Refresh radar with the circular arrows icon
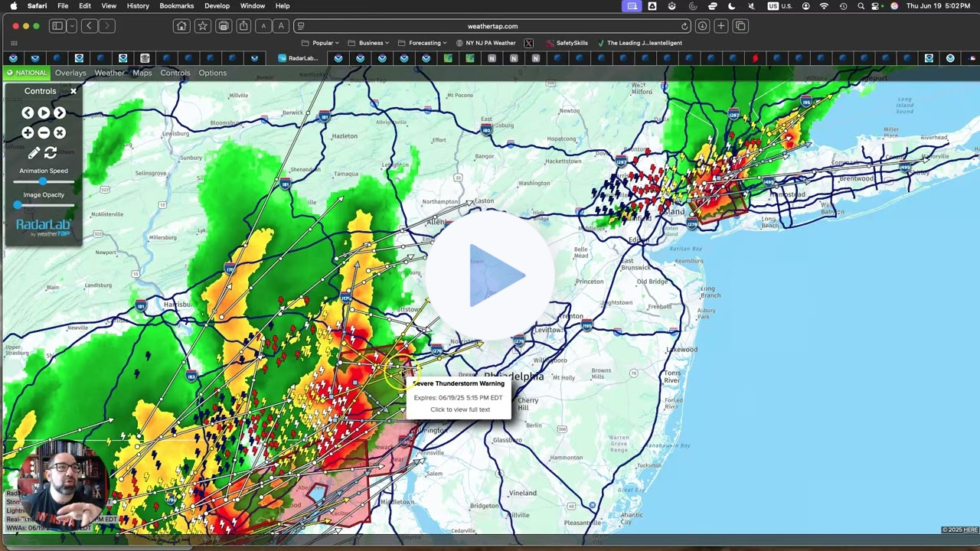This screenshot has width=980, height=551. (x=51, y=153)
